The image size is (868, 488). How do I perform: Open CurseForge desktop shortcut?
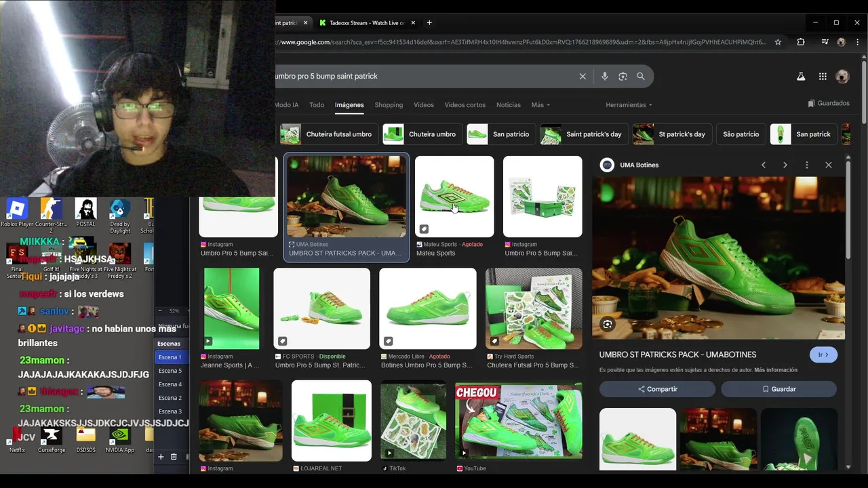click(52, 440)
